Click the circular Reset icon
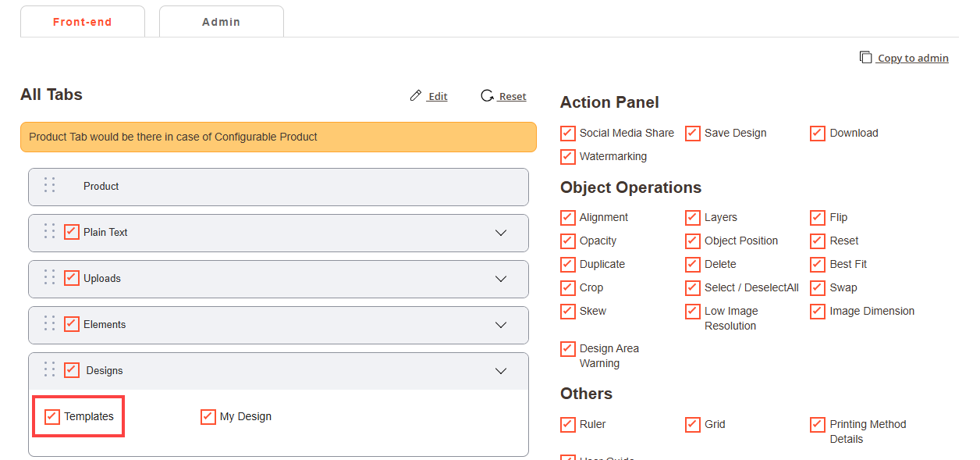This screenshot has width=980, height=460. (487, 96)
